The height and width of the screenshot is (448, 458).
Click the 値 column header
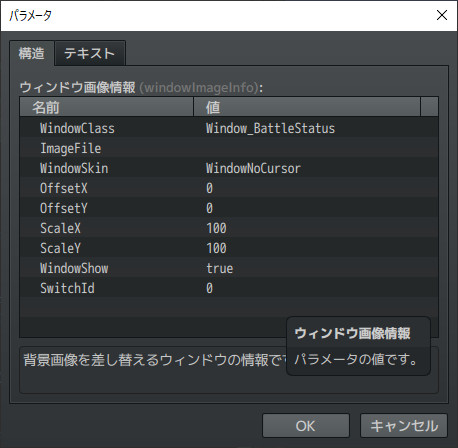[307, 107]
